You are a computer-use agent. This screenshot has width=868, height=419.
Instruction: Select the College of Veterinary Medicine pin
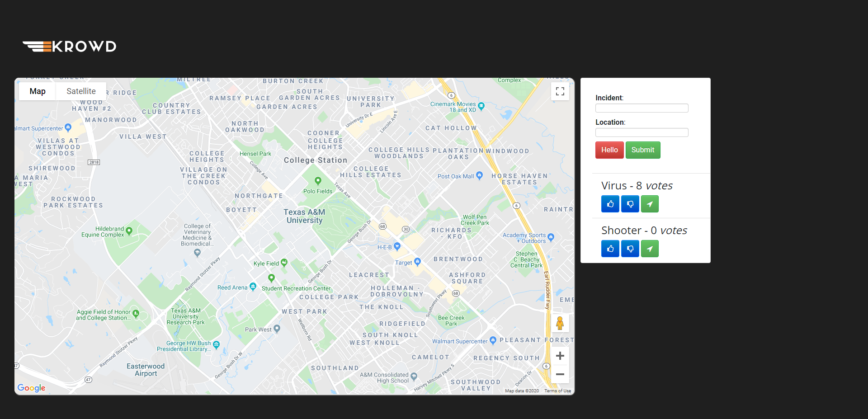pyautogui.click(x=197, y=253)
